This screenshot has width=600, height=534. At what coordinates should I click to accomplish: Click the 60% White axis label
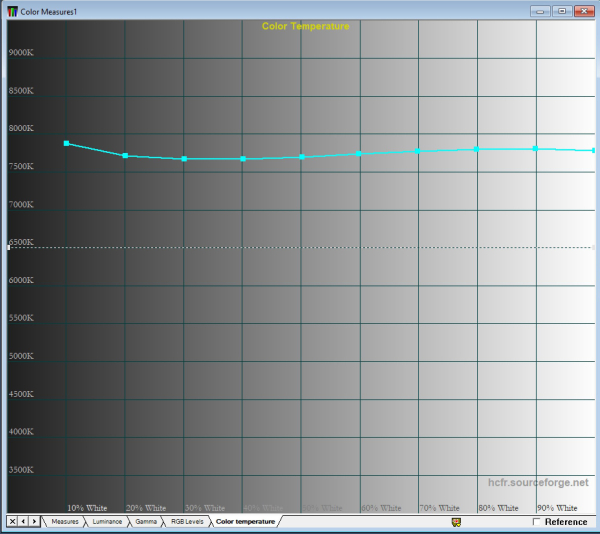pos(381,508)
